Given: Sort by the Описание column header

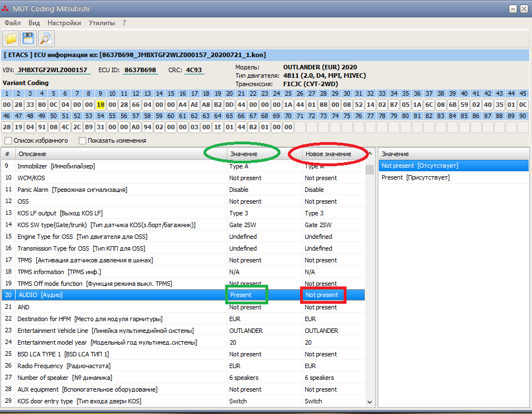Looking at the screenshot, I should [x=121, y=154].
